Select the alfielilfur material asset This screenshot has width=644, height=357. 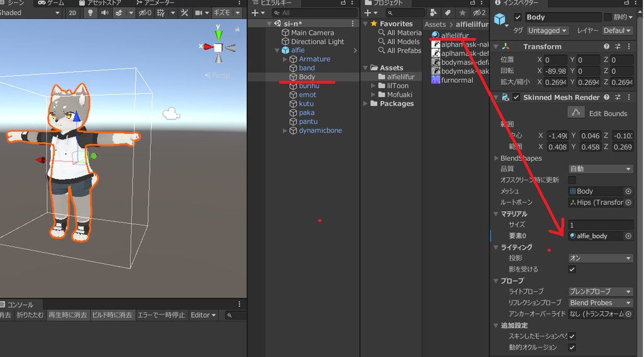(450, 35)
